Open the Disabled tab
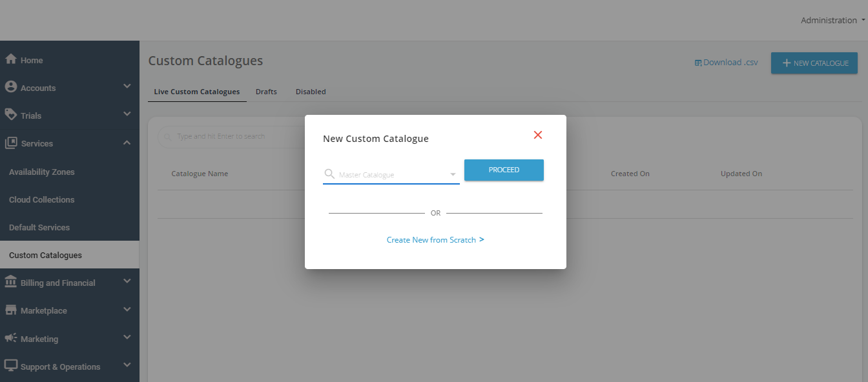Screen dimensions: 868x382 coord(310,91)
